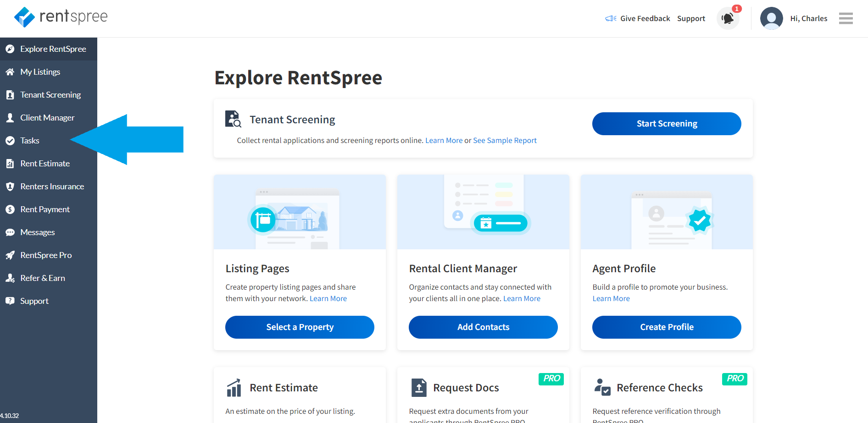Click the Reference Checks card title
Image resolution: width=868 pixels, height=423 pixels.
click(x=660, y=388)
